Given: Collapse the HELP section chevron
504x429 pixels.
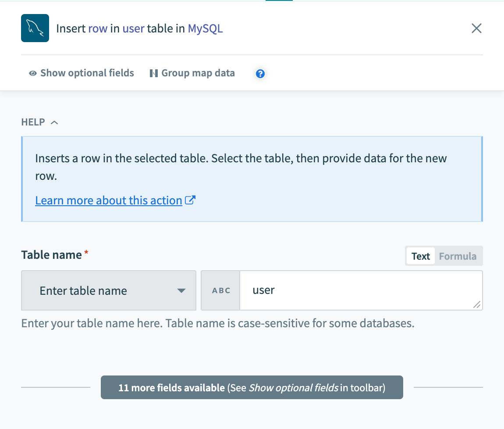Looking at the screenshot, I should click(x=54, y=122).
